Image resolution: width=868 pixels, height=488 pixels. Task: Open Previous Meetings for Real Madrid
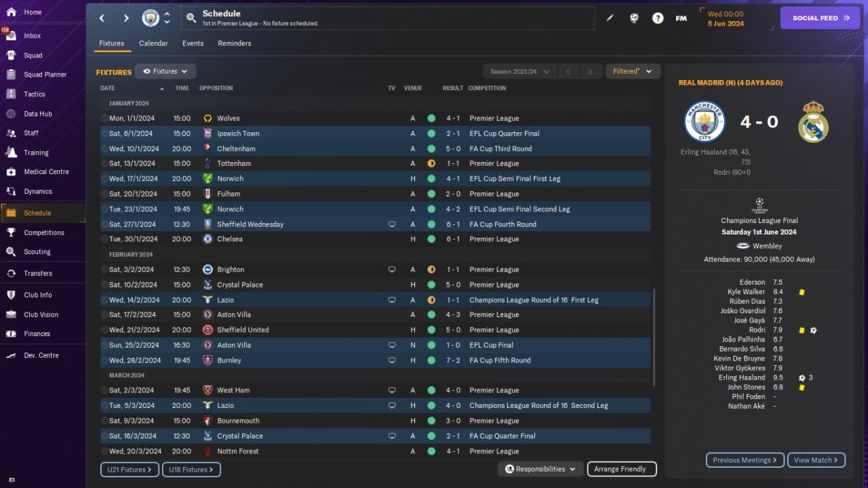745,460
